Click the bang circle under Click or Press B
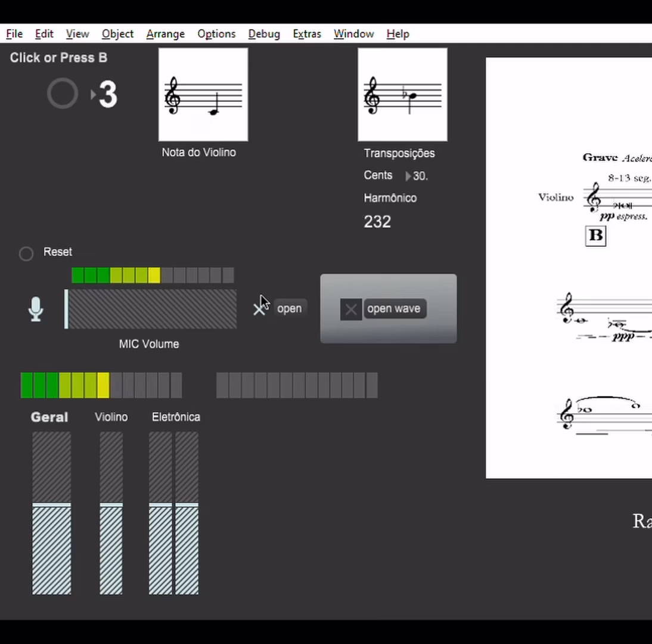 click(63, 94)
